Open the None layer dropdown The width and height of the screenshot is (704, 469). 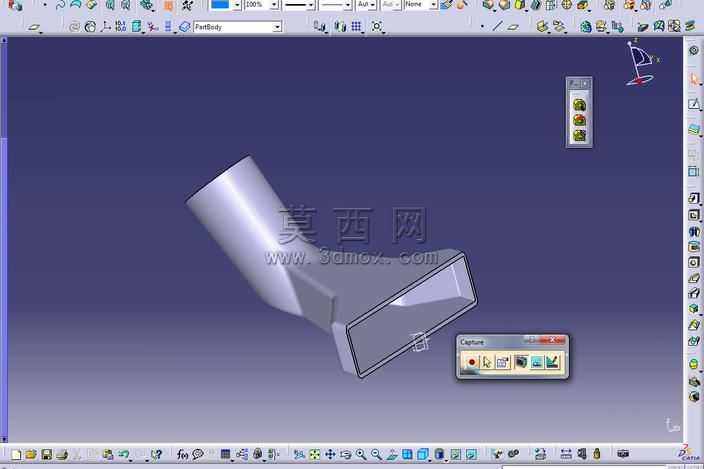click(x=433, y=5)
